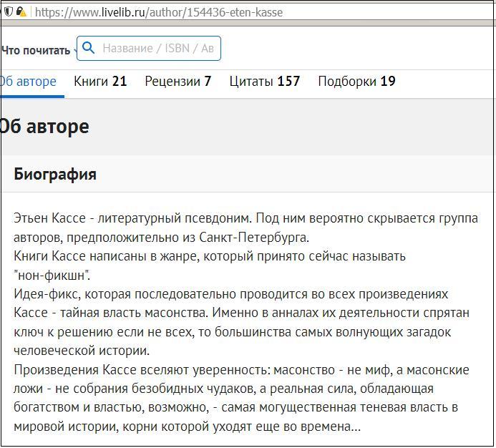The width and height of the screenshot is (496, 448).
Task: Open the Книги 21 tab
Action: [x=100, y=82]
